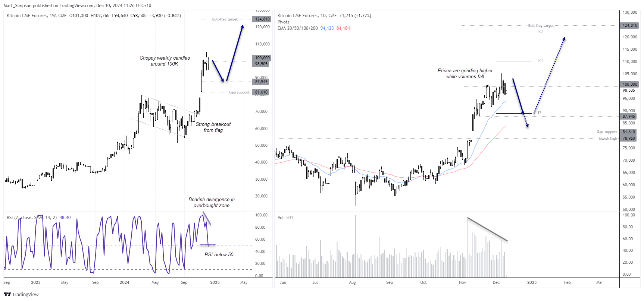Click the 2025 marker on daily time axis

pos(532,282)
